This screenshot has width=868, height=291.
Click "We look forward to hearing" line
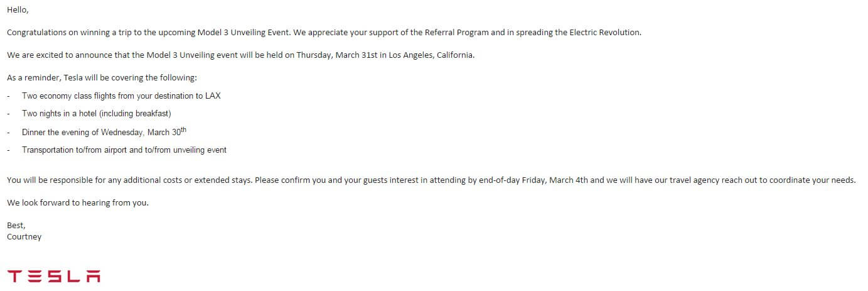coord(78,203)
